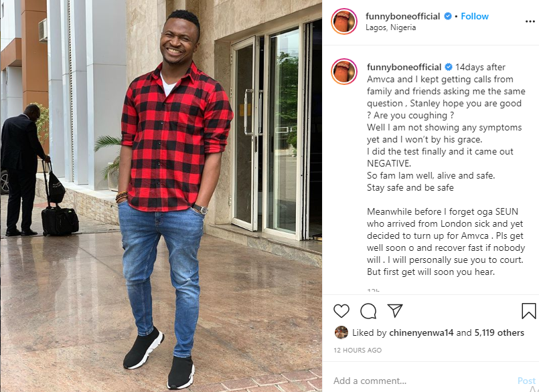Open the Lagos, Nigeria location link
The height and width of the screenshot is (392, 539).
tap(390, 27)
